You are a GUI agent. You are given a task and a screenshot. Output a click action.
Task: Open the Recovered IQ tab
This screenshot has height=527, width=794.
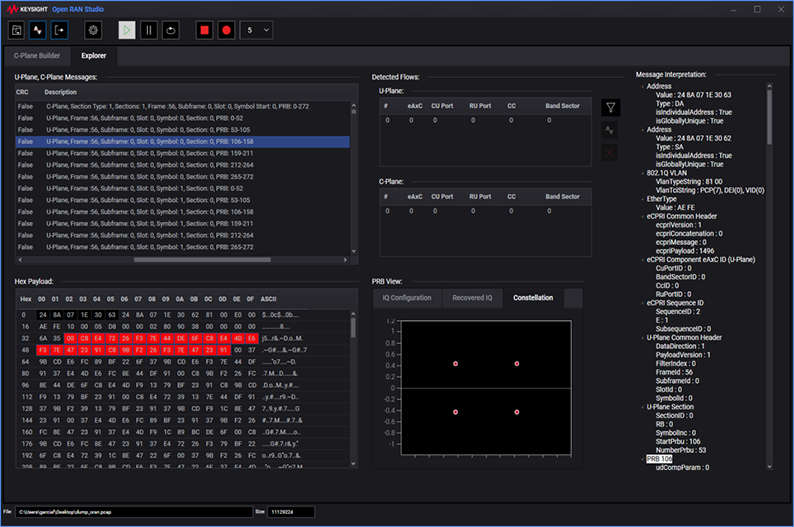click(x=471, y=298)
